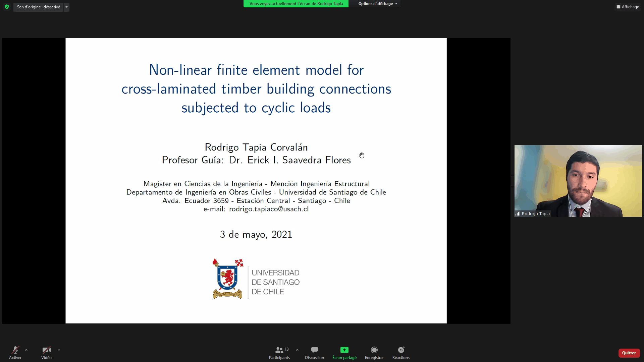The height and width of the screenshot is (362, 644).
Task: Click 'Rodrigo Tapia' name label on video
Action: [x=536, y=214]
